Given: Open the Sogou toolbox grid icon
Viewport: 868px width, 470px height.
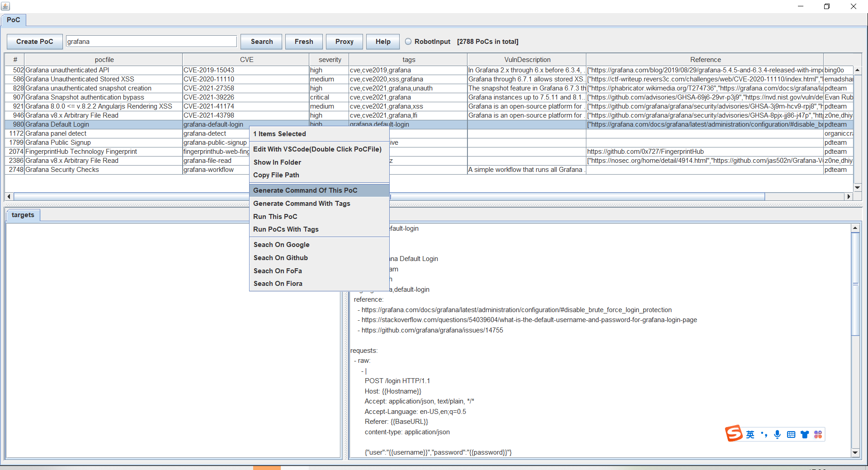Looking at the screenshot, I should [x=818, y=434].
